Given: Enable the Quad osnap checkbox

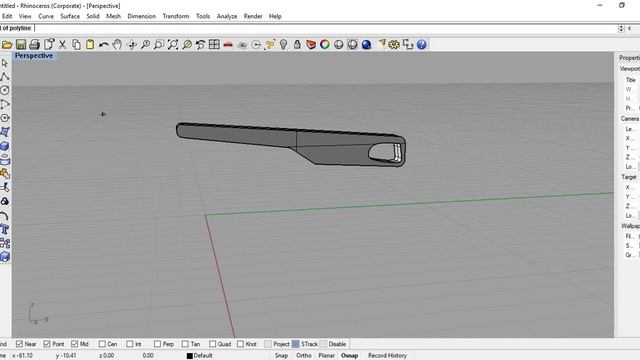Looking at the screenshot, I should pos(213,344).
